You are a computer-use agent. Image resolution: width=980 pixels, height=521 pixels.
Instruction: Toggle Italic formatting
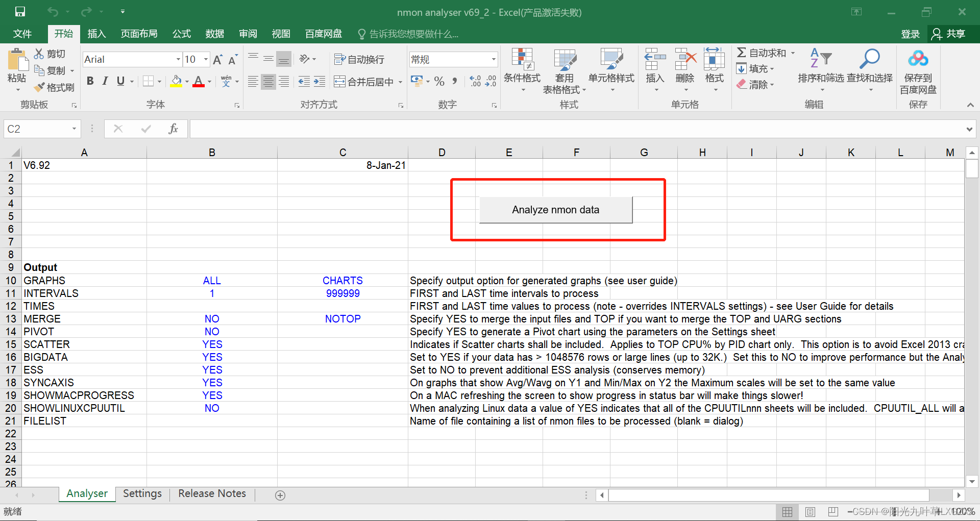[x=105, y=81]
